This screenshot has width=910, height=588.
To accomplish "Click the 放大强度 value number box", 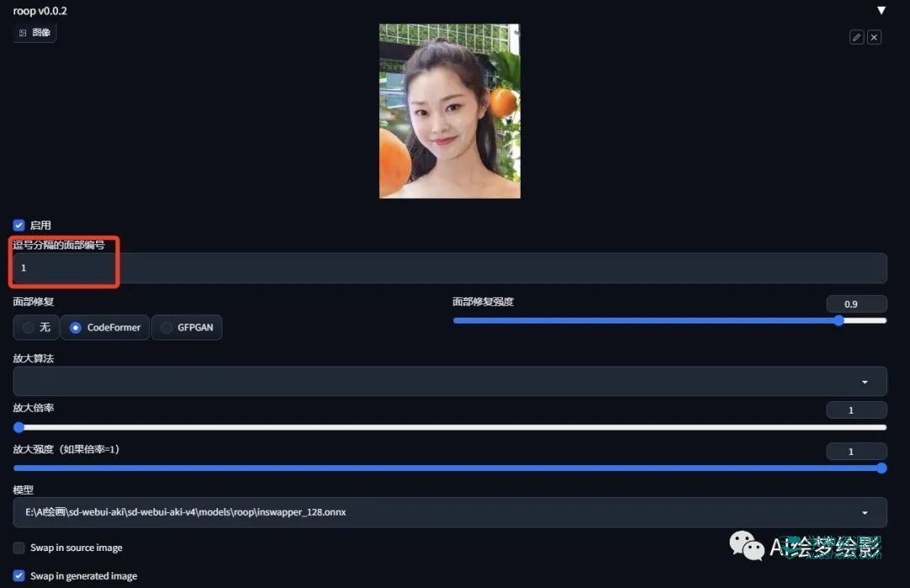I will [856, 452].
